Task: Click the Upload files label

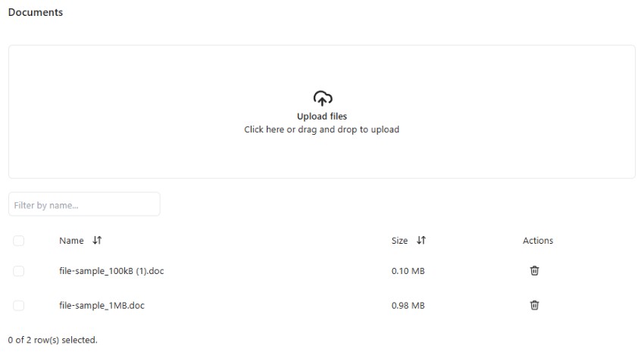Action: (x=322, y=116)
